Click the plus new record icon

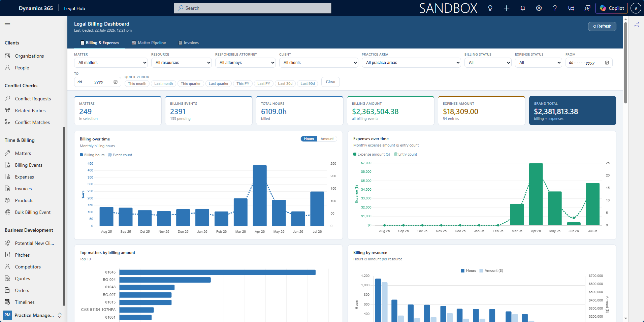(x=506, y=8)
